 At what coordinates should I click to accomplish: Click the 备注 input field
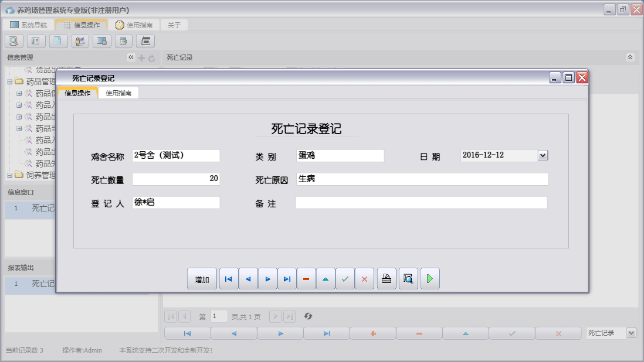pos(421,203)
